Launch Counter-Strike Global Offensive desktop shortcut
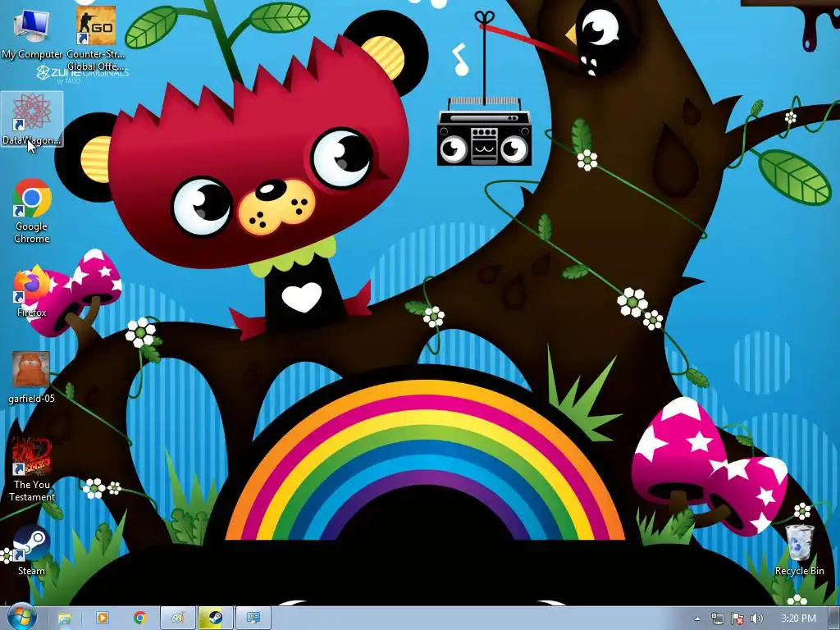This screenshot has width=840, height=630. tap(96, 38)
